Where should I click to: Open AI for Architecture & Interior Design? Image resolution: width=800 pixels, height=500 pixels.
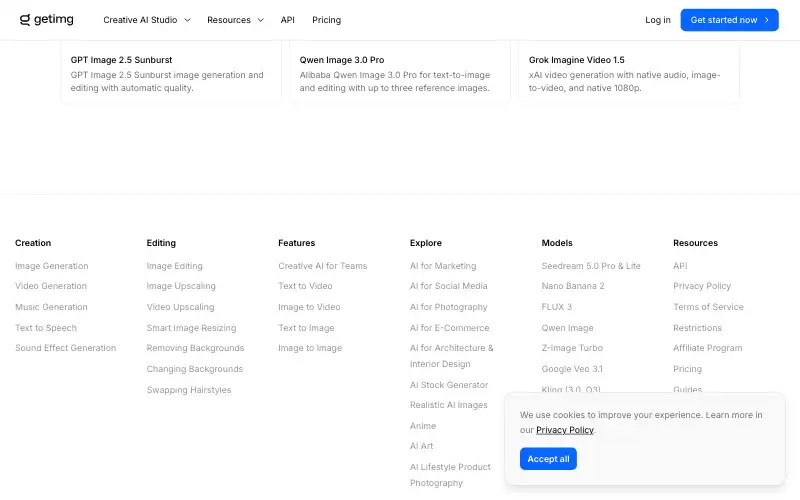click(x=452, y=356)
